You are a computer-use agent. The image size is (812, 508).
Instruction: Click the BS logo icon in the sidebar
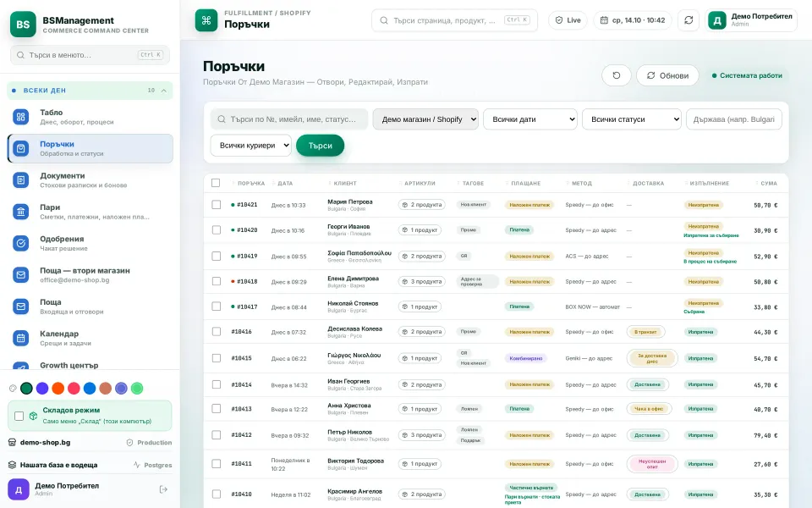click(23, 25)
